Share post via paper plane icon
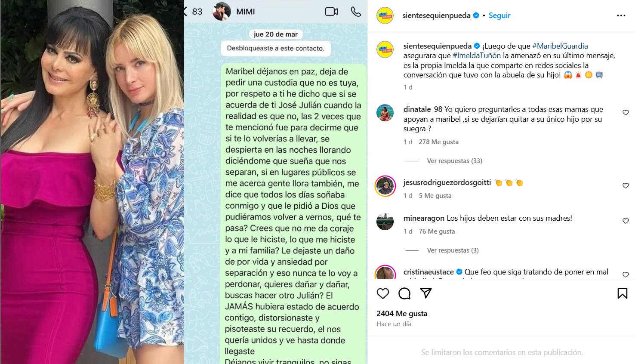Image resolution: width=635 pixels, height=364 pixels. click(426, 293)
